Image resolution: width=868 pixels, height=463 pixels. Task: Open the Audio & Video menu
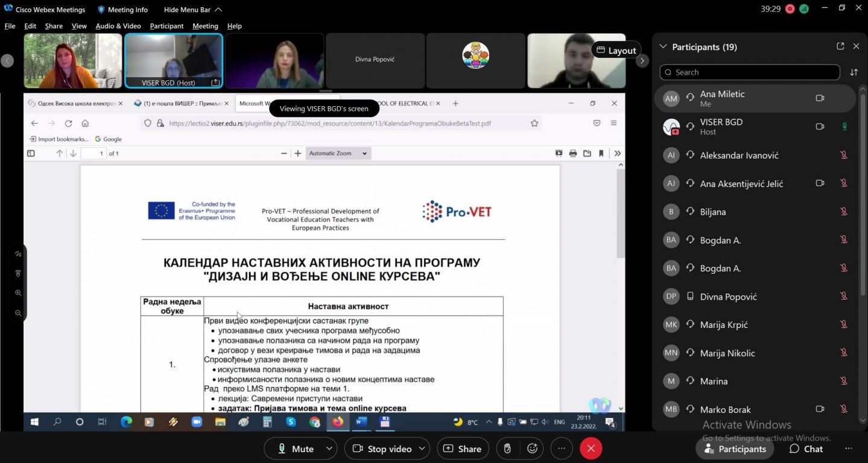[x=118, y=26]
